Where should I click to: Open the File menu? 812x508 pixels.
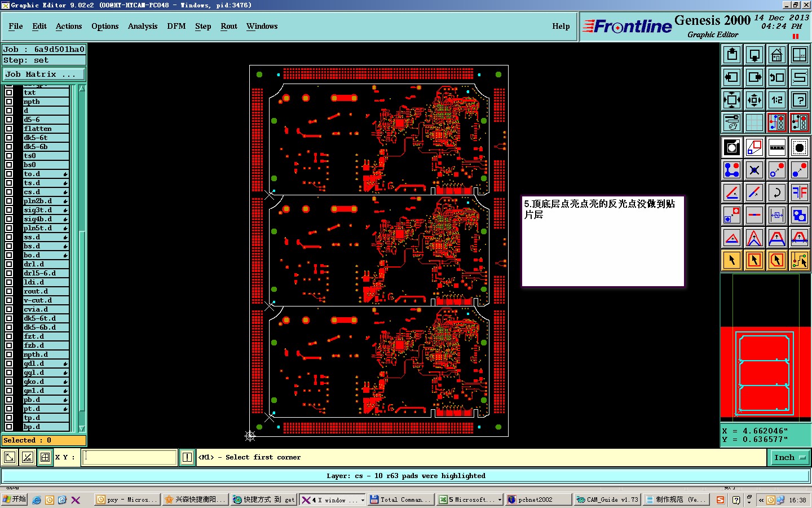[x=16, y=26]
